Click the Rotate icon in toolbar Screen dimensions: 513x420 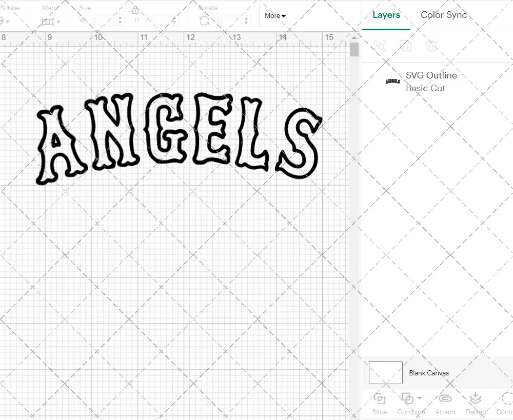[204, 21]
